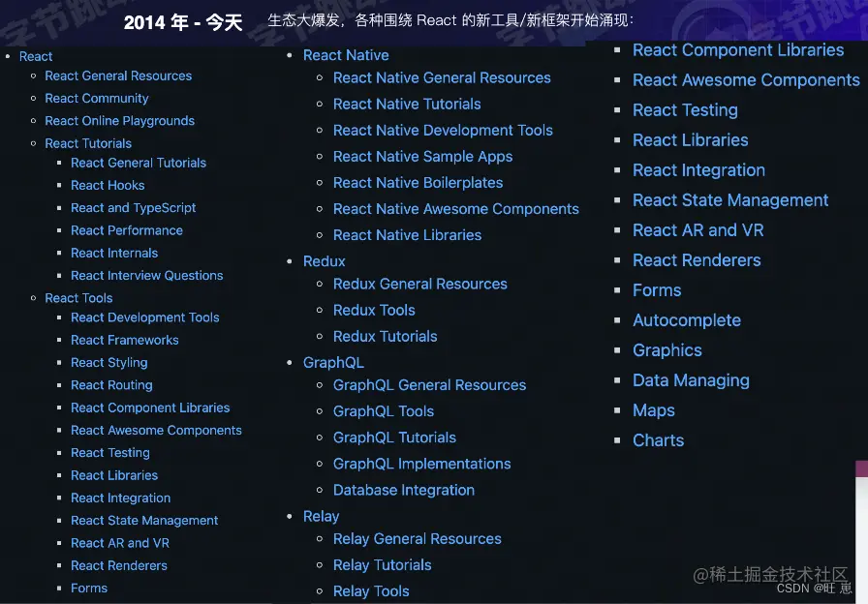Click React and TypeScript
This screenshot has height=604, width=868.
tap(134, 208)
